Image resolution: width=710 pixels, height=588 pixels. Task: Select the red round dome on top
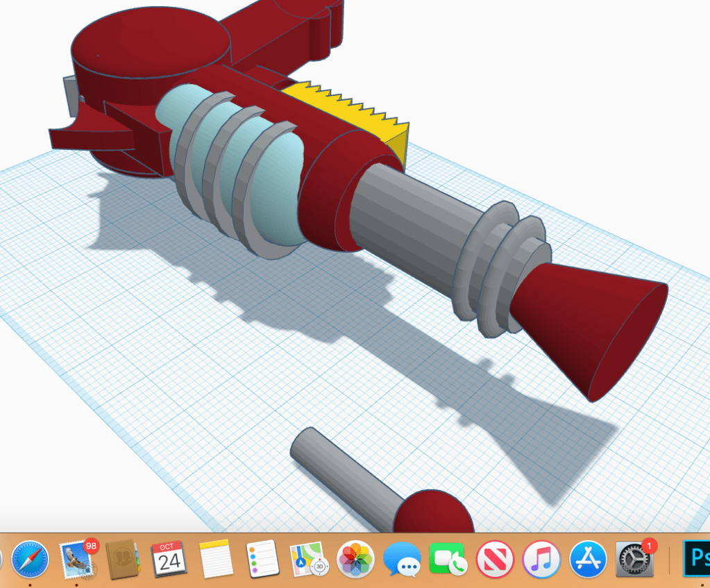click(x=149, y=43)
